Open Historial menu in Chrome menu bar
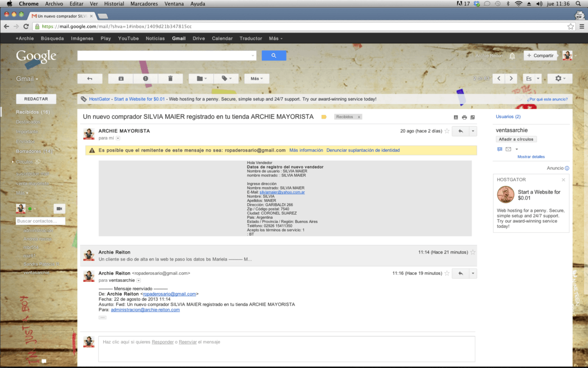588x368 pixels. coord(114,4)
